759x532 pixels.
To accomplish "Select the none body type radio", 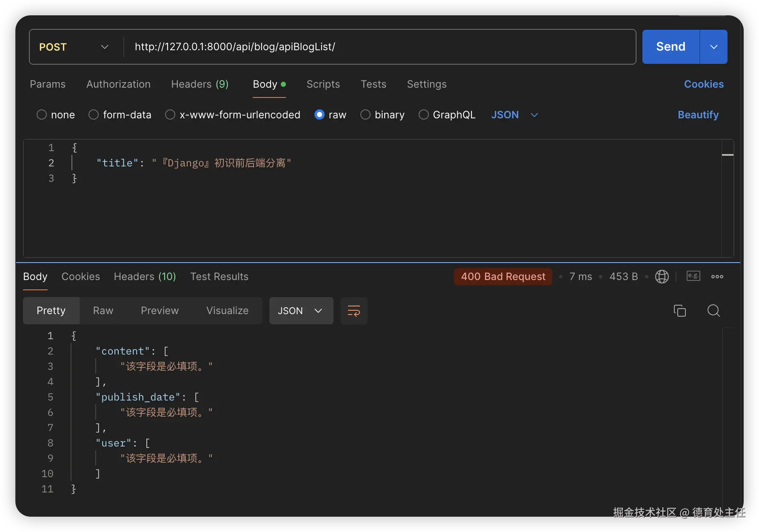I will click(x=42, y=115).
